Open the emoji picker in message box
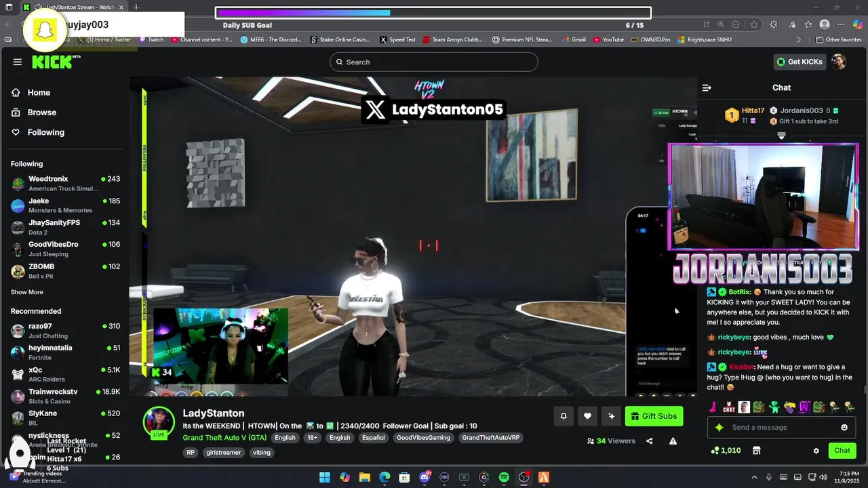Screen dimensions: 868x488 click(x=844, y=428)
